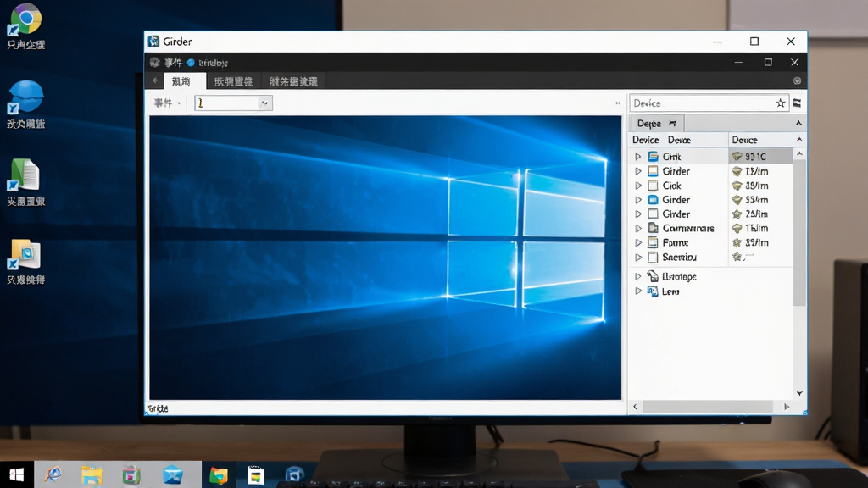The width and height of the screenshot is (868, 488).
Task: Click the vertical scrollbar down arrow in the tree
Action: [799, 393]
